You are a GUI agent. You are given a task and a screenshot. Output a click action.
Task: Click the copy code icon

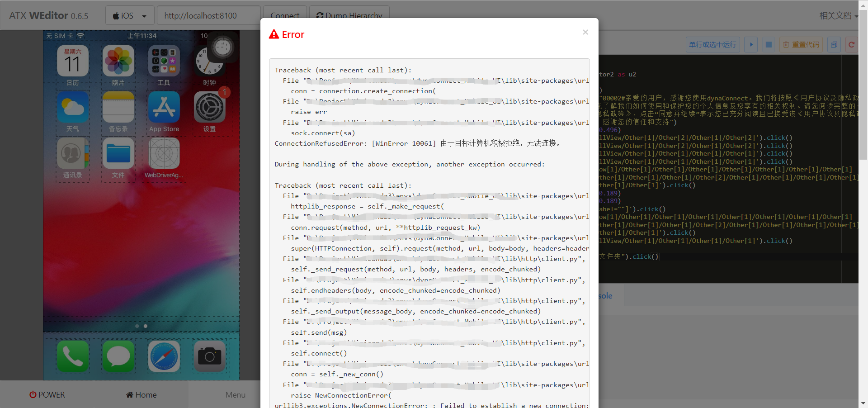click(834, 44)
